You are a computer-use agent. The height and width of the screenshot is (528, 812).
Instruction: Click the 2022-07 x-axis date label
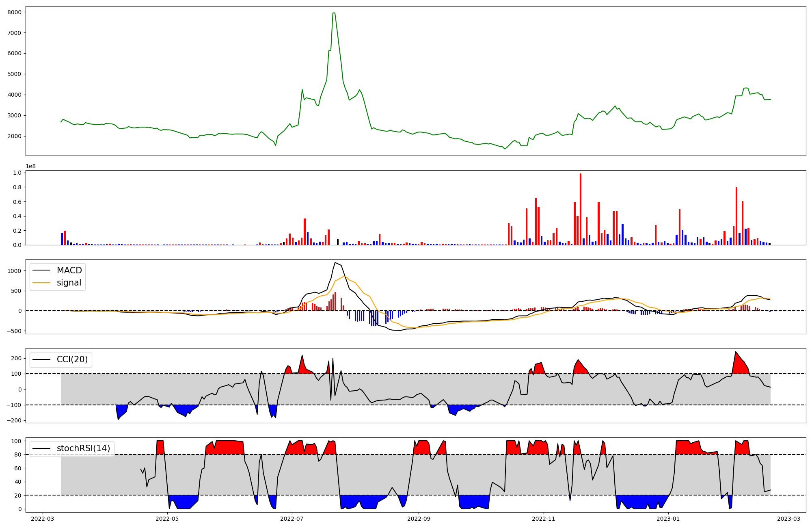pos(292,519)
